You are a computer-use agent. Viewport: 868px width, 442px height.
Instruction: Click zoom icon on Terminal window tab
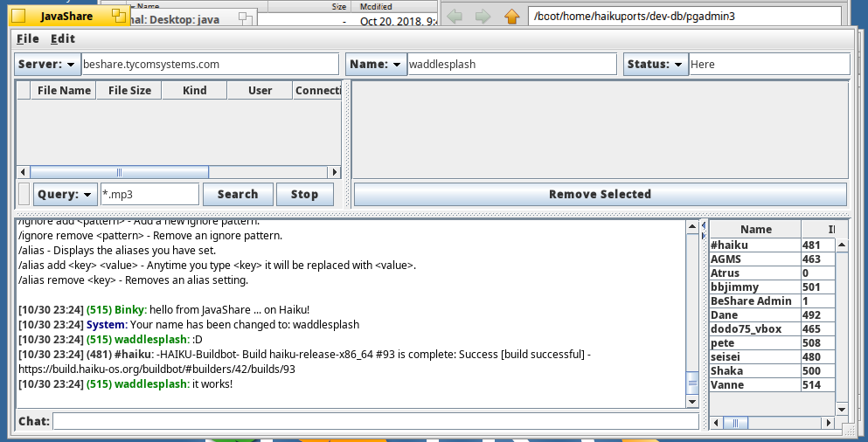coord(246,20)
